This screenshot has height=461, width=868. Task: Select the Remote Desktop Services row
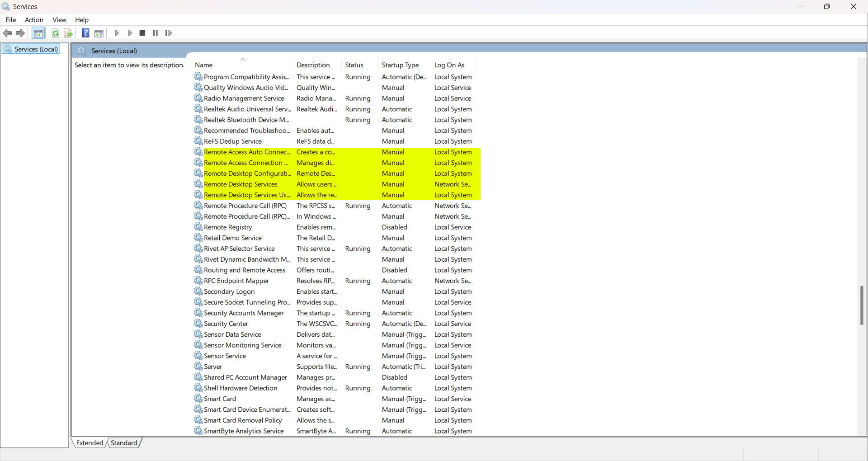coord(241,184)
